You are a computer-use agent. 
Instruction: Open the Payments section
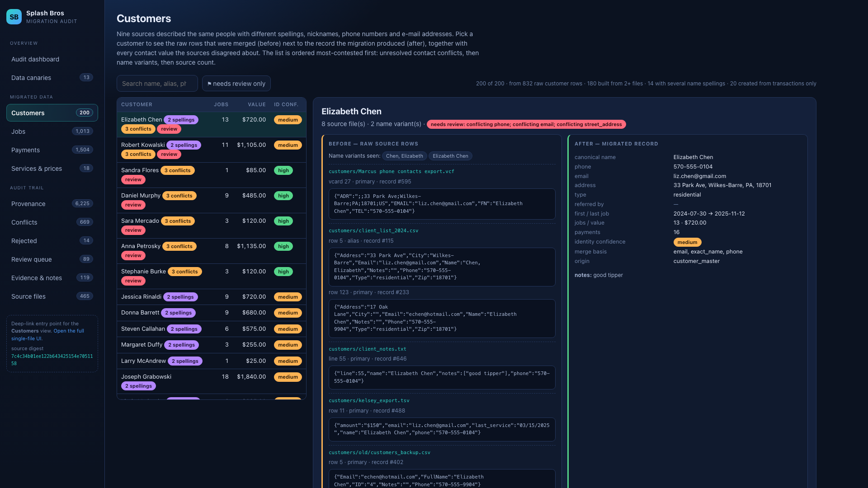click(x=52, y=150)
